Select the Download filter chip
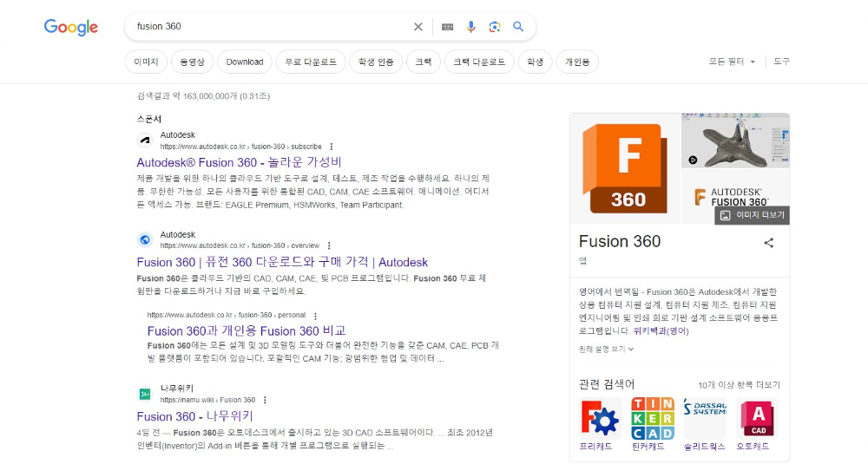Viewport: 868px width, 464px height. [245, 62]
